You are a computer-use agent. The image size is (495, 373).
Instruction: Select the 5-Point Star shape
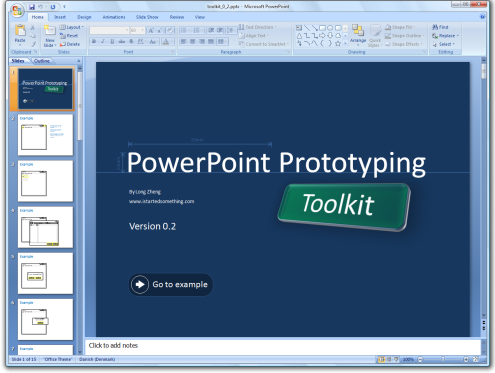(x=338, y=43)
